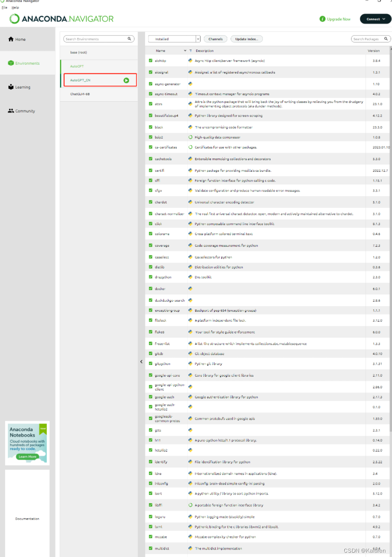392x557 pixels.
Task: Click the Python icon in the beautifulsoup4 row
Action: 190,116
